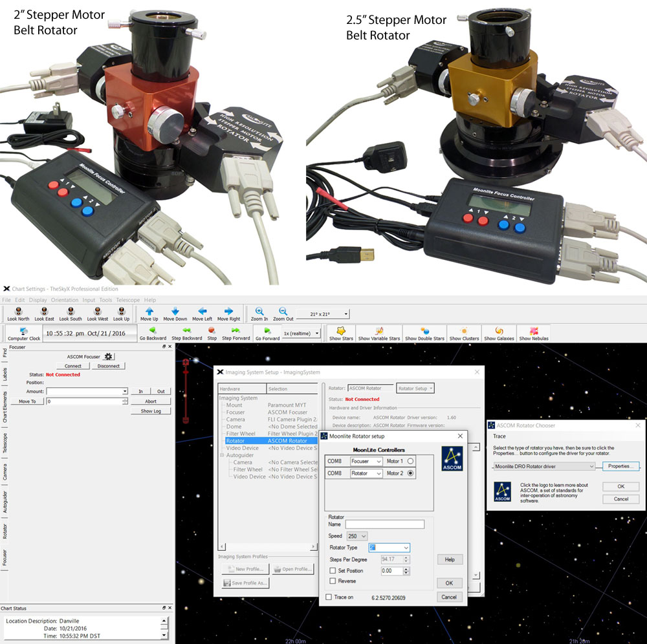Select the Motor 2 radio button
The height and width of the screenshot is (644, 647).
(410, 473)
